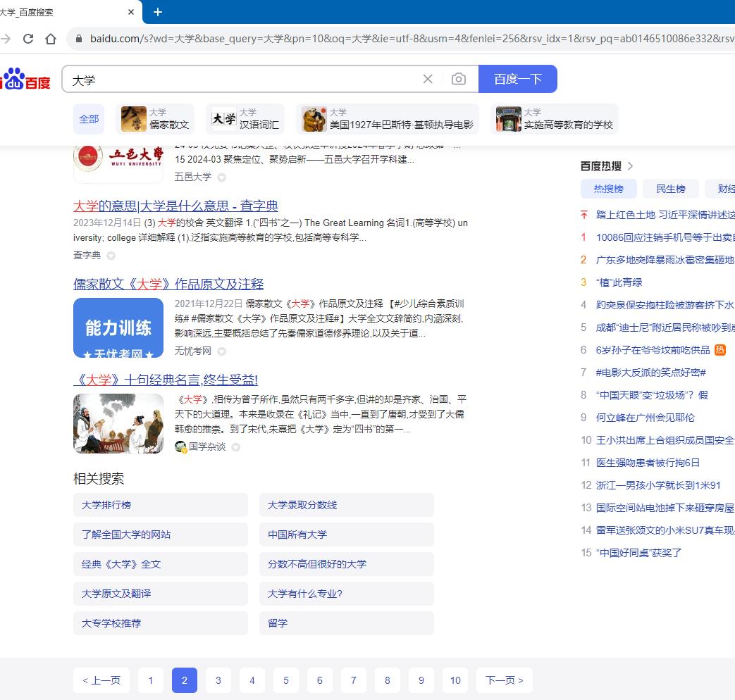Select the 全部 filter tab
The width and height of the screenshot is (735, 700).
tap(89, 119)
